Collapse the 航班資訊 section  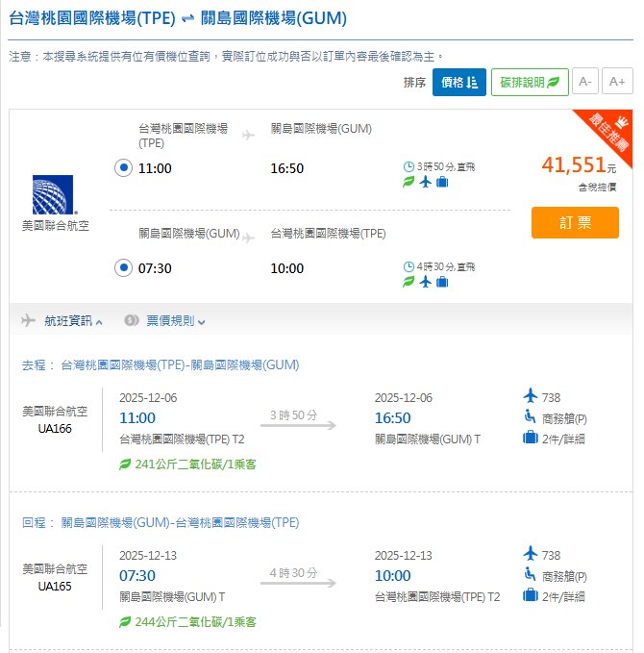[73, 320]
